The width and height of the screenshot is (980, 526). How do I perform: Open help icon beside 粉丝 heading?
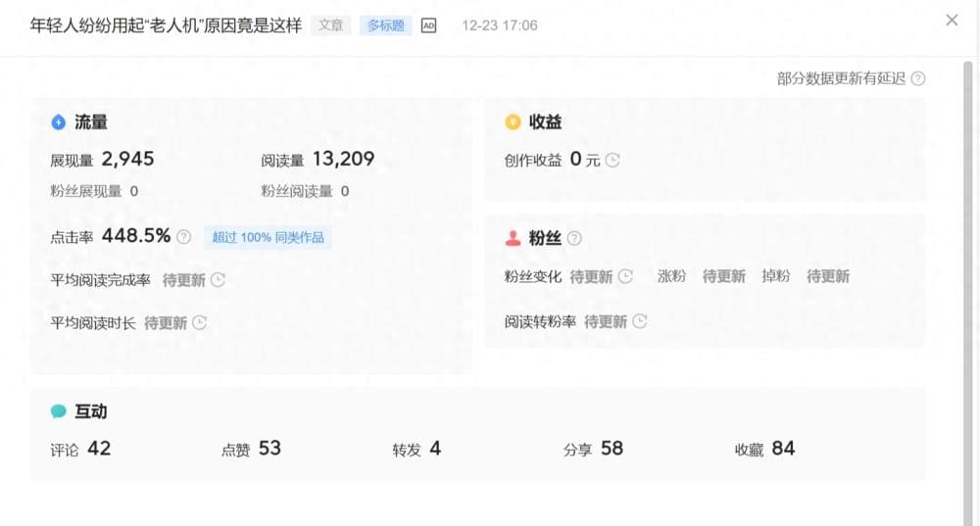coord(573,238)
